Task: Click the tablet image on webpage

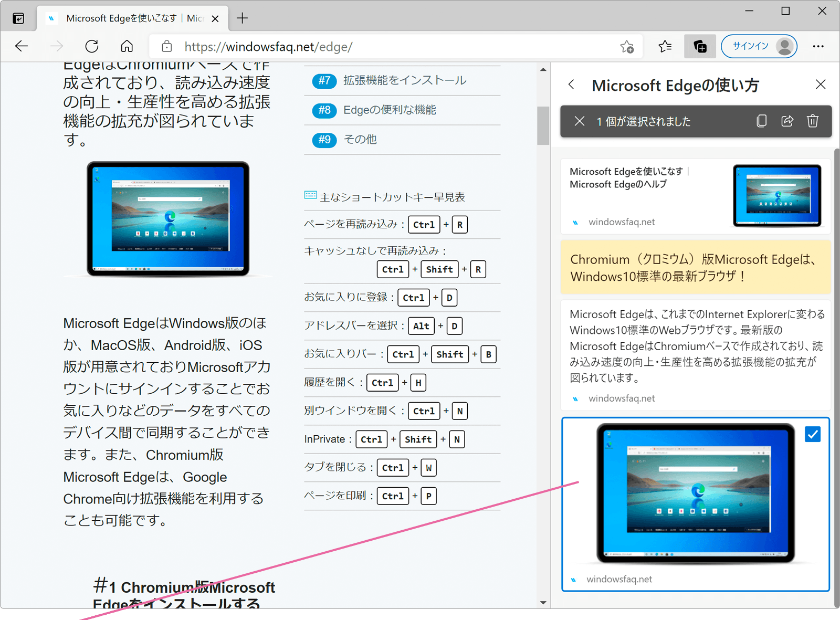Action: [x=168, y=218]
